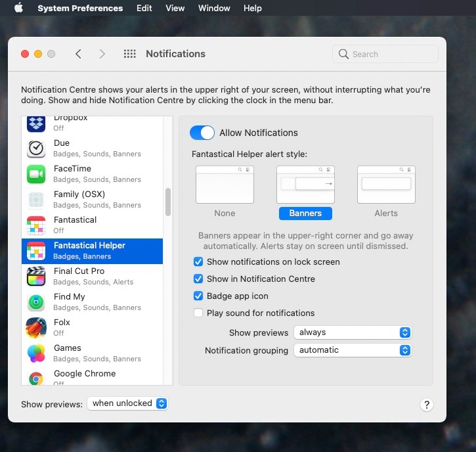Click the Family (OSX) app icon
The width and height of the screenshot is (476, 452).
pos(36,200)
